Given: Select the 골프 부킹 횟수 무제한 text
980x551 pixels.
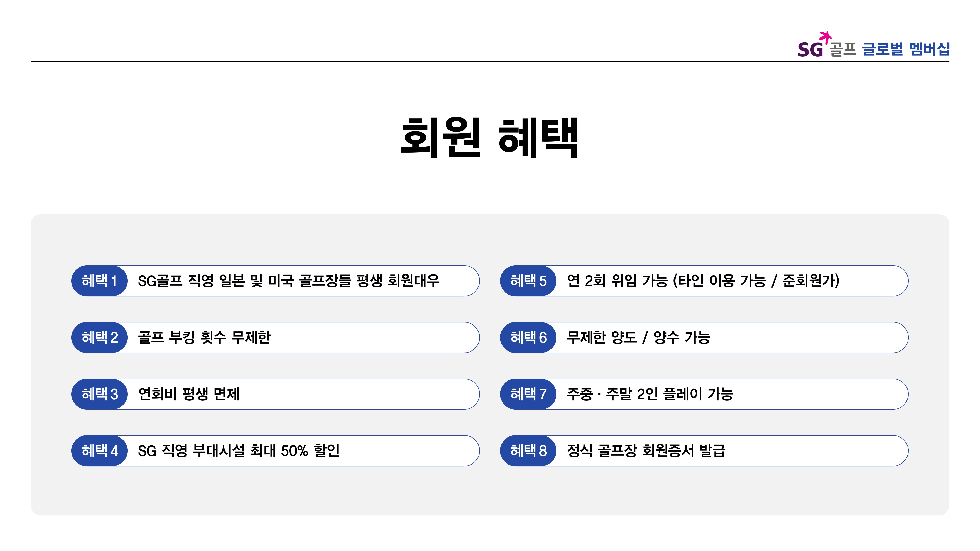Looking at the screenshot, I should (x=204, y=338).
